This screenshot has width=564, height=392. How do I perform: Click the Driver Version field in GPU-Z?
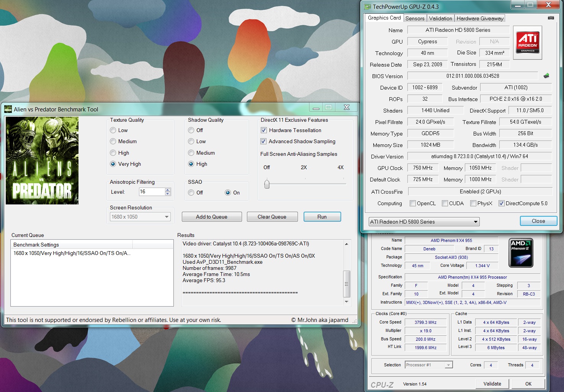479,157
